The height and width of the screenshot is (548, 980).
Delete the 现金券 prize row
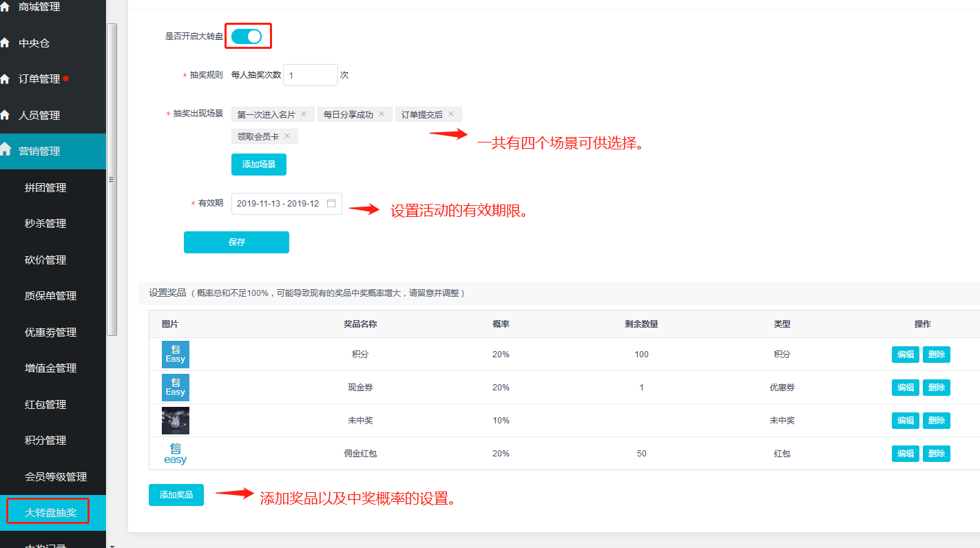(937, 388)
